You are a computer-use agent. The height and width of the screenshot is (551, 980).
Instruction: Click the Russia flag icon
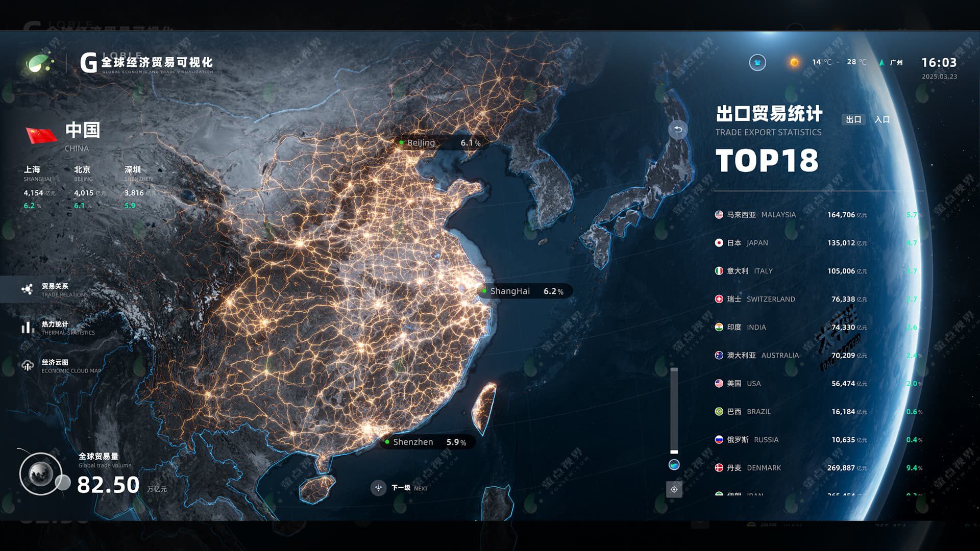point(719,439)
